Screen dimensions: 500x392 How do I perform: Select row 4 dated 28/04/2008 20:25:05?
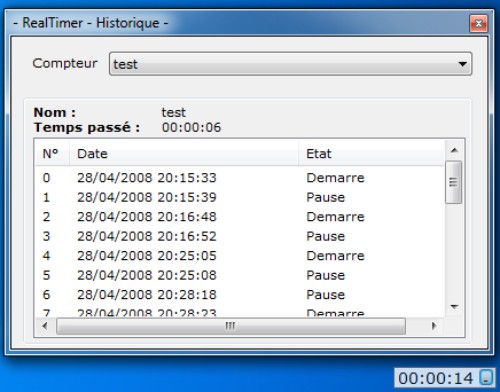coord(240,256)
